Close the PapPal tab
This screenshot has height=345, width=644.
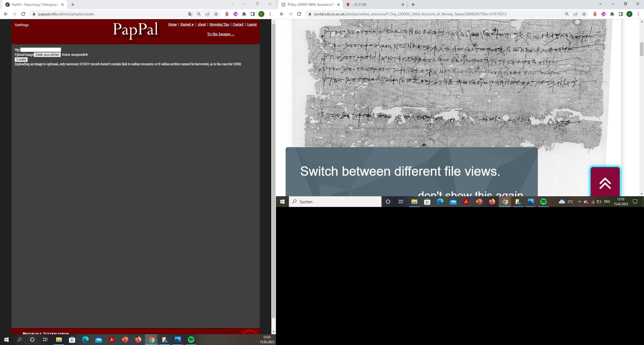pos(63,5)
